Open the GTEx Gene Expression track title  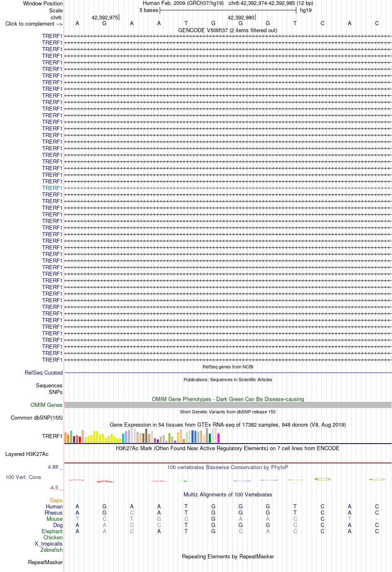click(x=228, y=425)
